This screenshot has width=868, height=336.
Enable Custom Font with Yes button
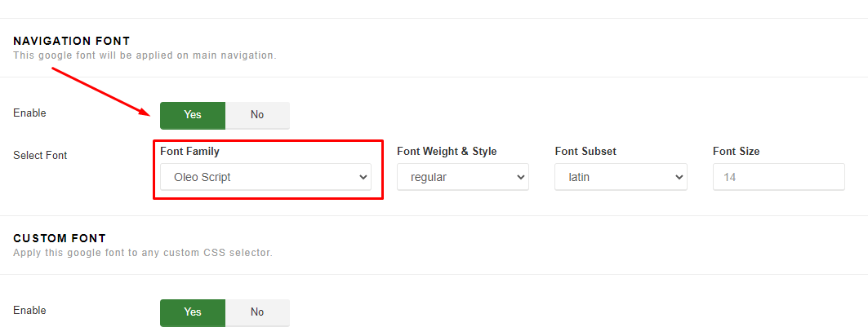pyautogui.click(x=193, y=312)
